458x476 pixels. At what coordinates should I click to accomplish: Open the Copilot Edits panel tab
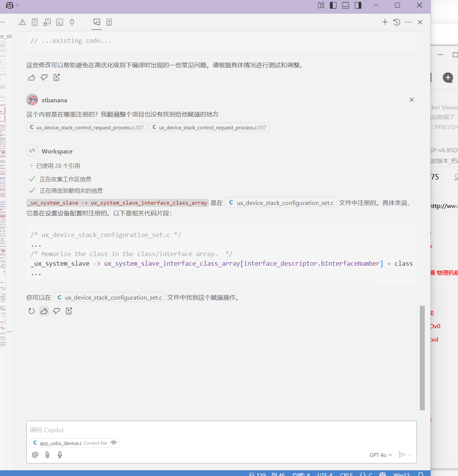click(x=109, y=22)
